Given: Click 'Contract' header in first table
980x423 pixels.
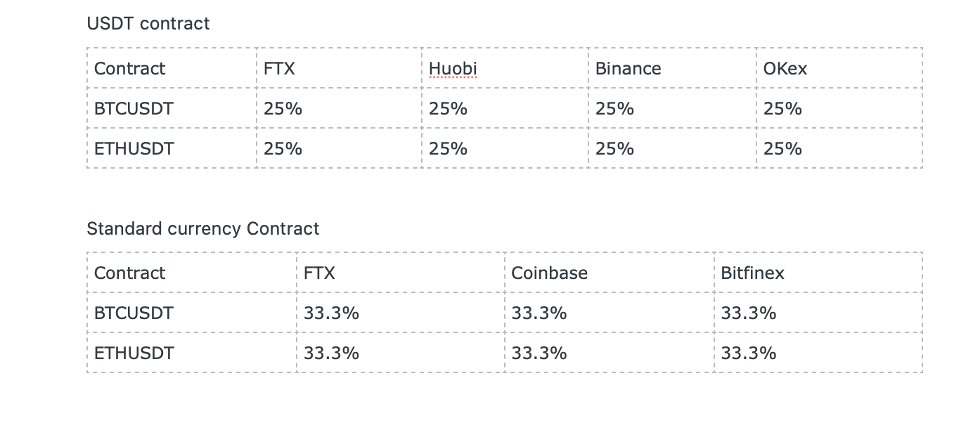Looking at the screenshot, I should click(172, 68).
